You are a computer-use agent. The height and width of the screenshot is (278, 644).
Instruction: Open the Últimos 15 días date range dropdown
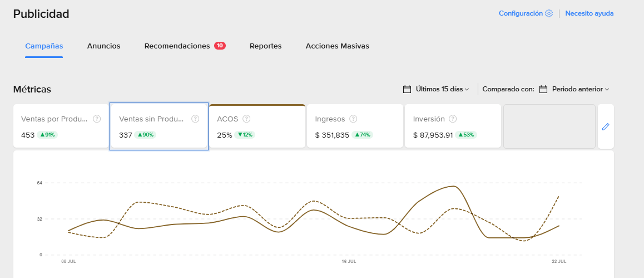click(x=442, y=89)
